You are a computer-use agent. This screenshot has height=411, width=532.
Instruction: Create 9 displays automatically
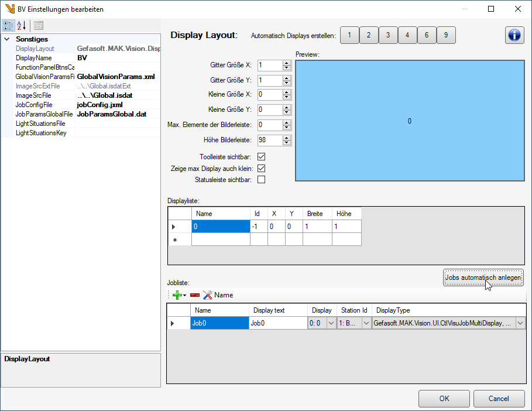click(x=446, y=35)
